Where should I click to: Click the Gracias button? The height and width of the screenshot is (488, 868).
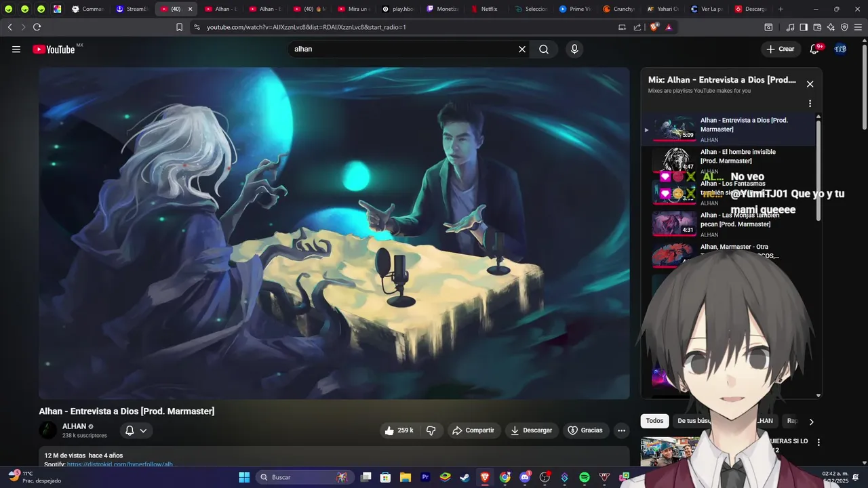pos(585,430)
